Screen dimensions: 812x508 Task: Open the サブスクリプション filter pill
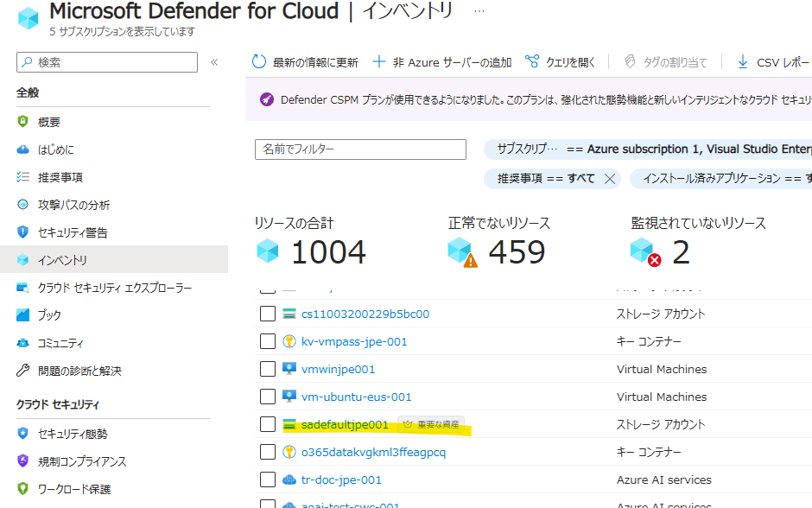pos(648,149)
